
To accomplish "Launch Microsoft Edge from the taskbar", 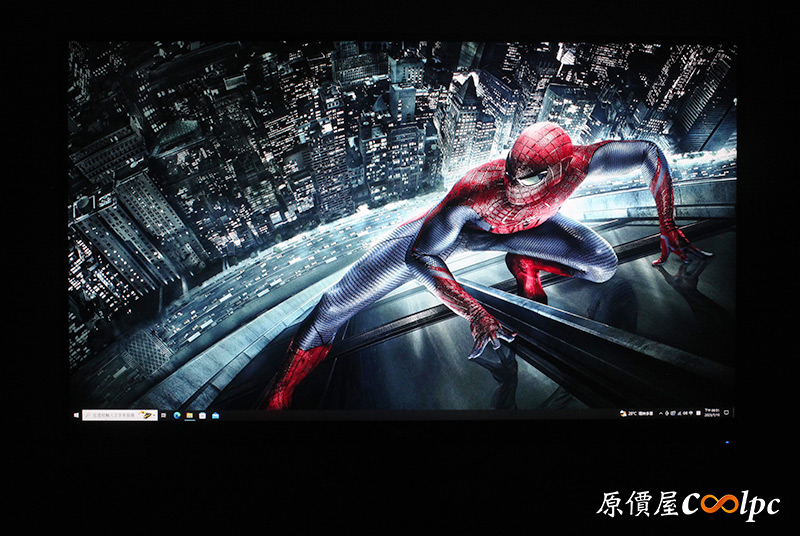I will pyautogui.click(x=177, y=415).
